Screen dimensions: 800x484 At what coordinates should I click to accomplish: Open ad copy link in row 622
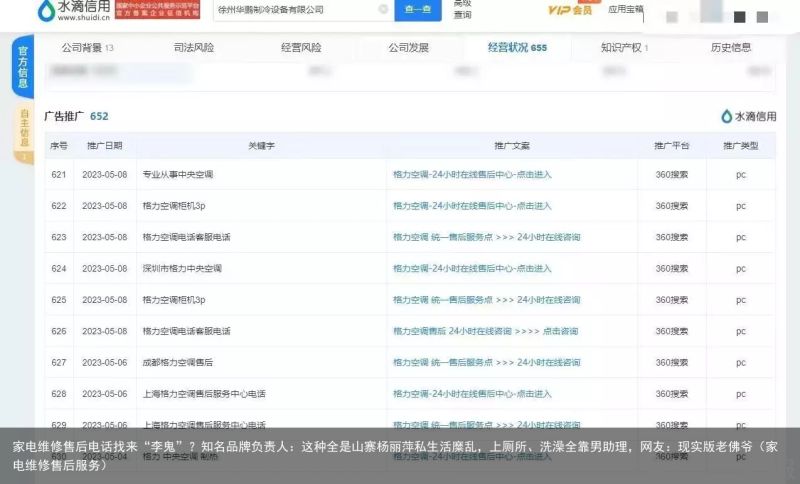(x=472, y=206)
